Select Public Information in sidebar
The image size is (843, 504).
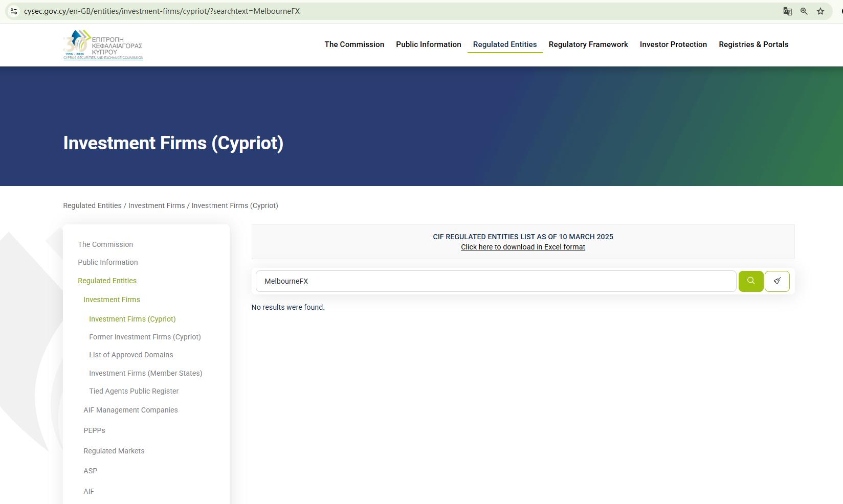pos(108,262)
